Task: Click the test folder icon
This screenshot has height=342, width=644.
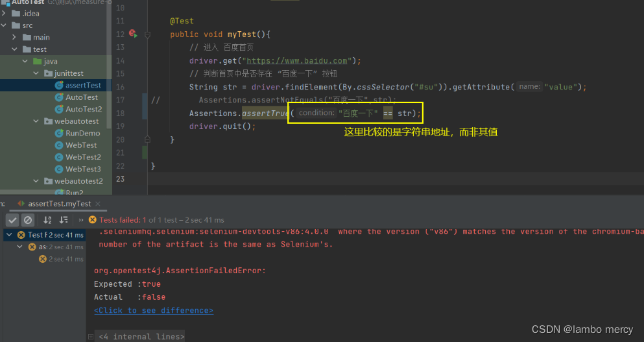Action: coord(27,49)
